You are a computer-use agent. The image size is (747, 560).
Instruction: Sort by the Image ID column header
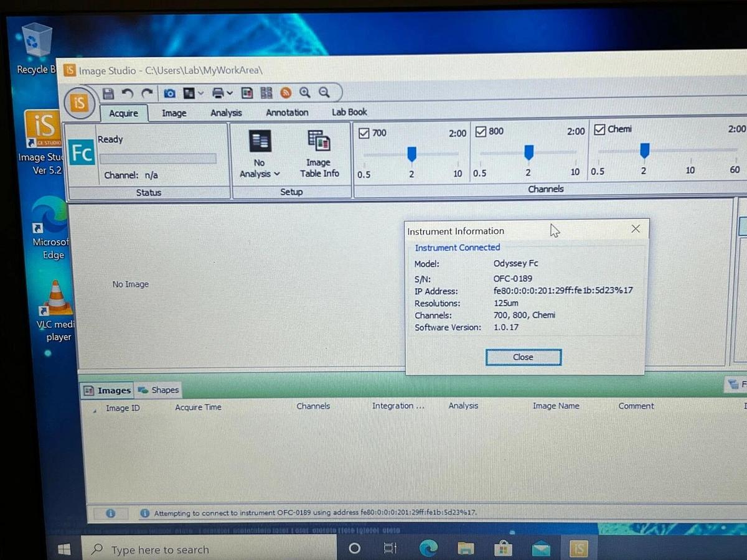coord(123,408)
